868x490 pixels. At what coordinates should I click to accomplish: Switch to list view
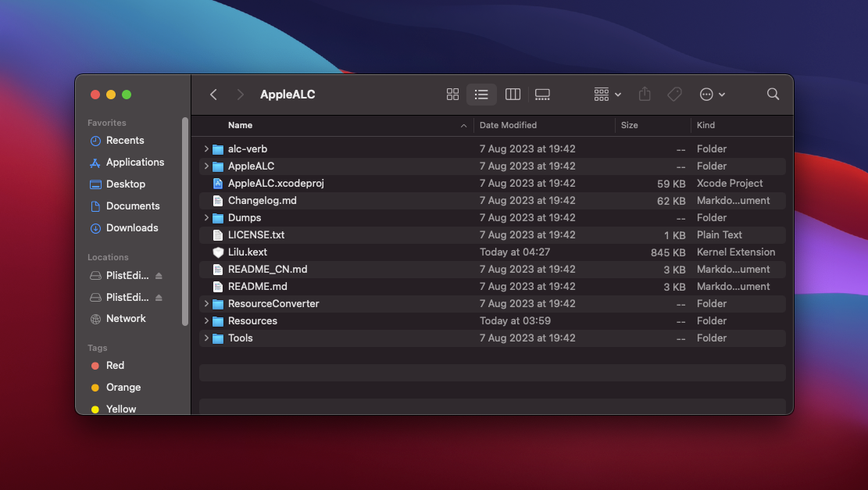(481, 95)
